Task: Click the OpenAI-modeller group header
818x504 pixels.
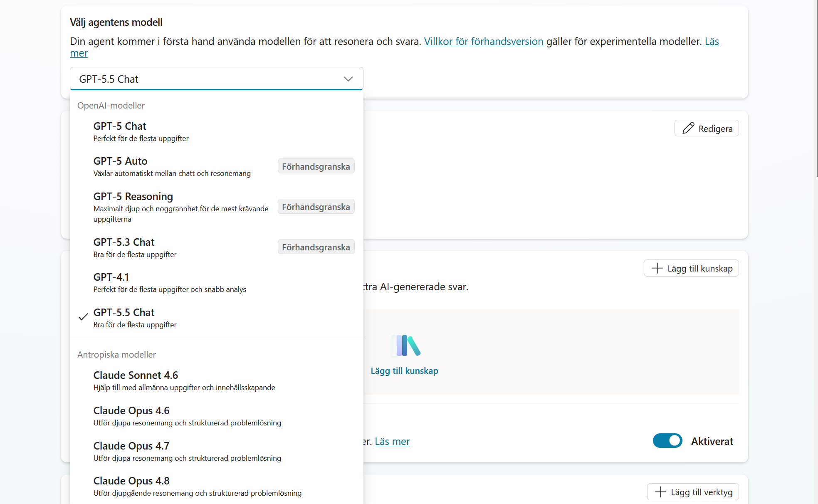Action: (111, 105)
